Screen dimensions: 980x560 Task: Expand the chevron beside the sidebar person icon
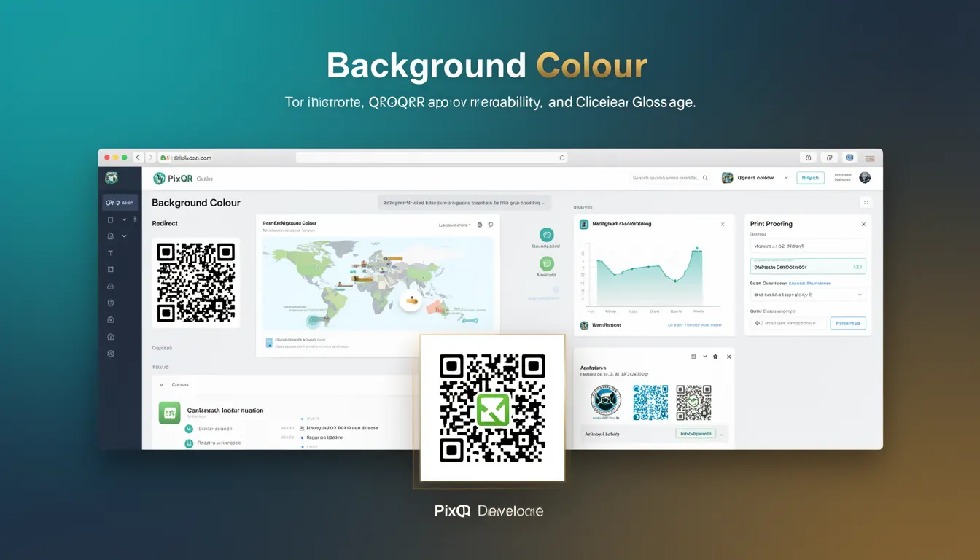(x=125, y=236)
